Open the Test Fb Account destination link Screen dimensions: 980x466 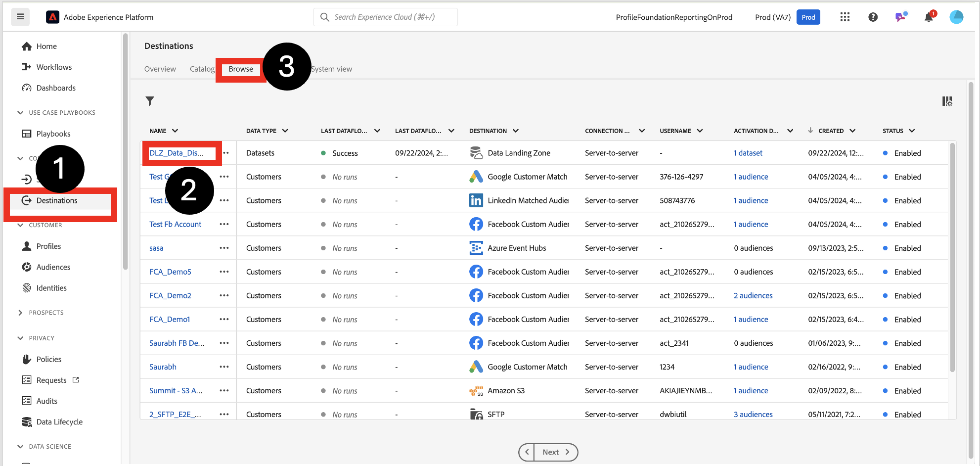coord(175,224)
